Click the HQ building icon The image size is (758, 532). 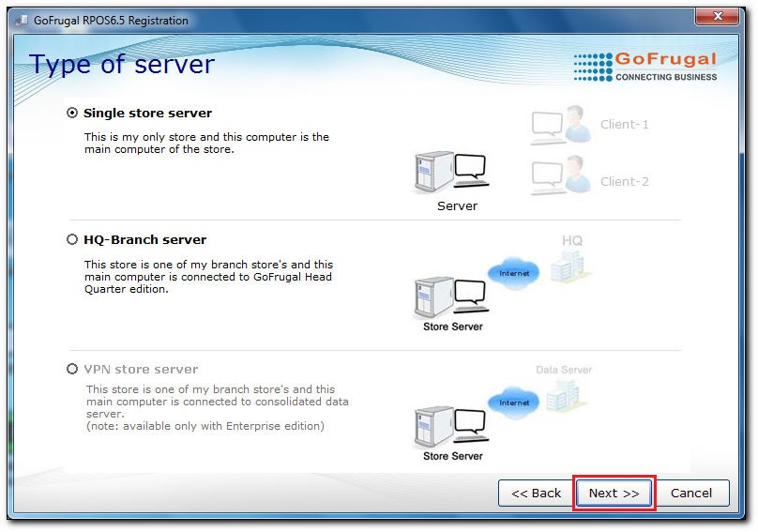[x=571, y=266]
